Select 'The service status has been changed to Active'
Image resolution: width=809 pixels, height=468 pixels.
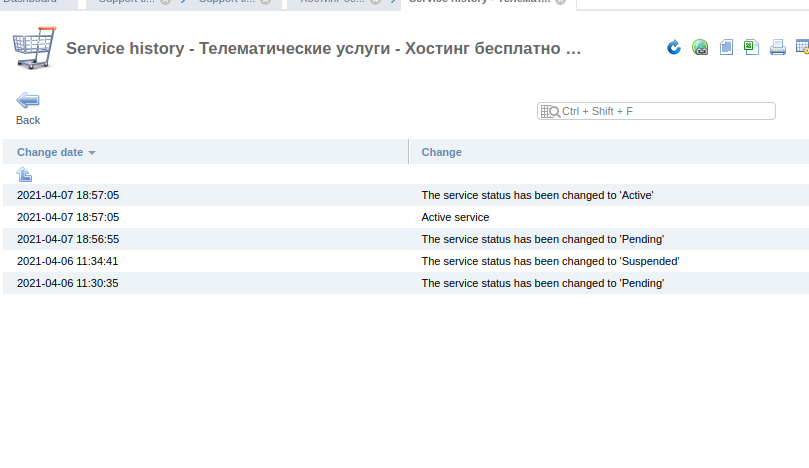(x=538, y=195)
